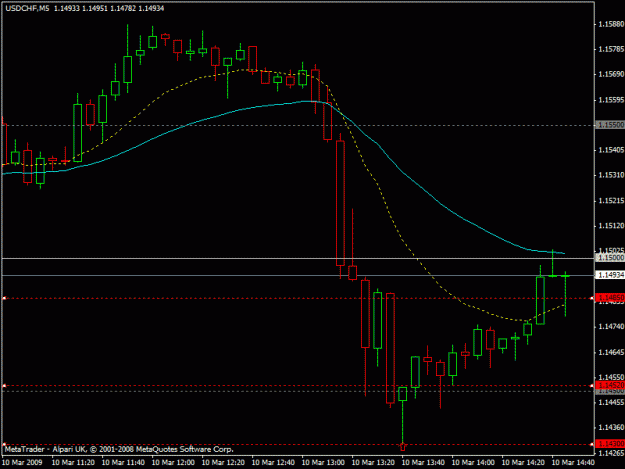Click the 10 Mar 13:20 time label
This screenshot has height=469, width=625.
(373, 463)
